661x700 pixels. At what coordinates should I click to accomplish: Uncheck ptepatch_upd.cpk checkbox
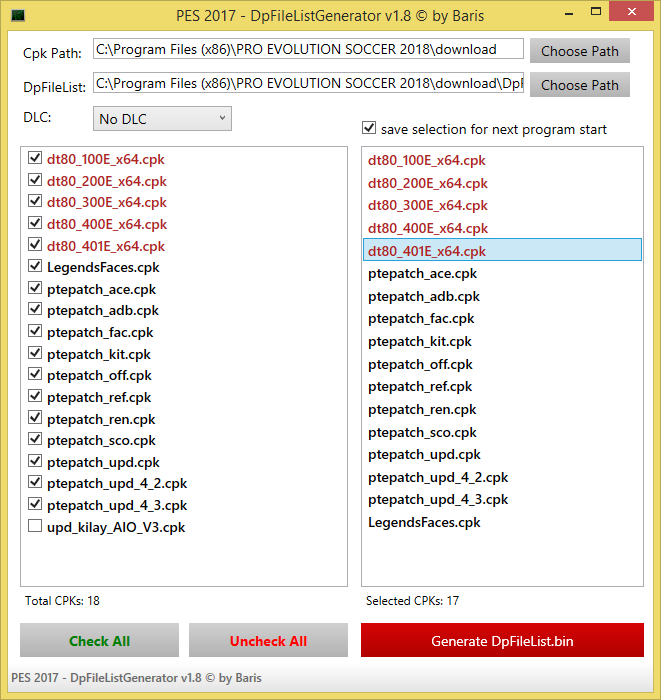(35, 461)
